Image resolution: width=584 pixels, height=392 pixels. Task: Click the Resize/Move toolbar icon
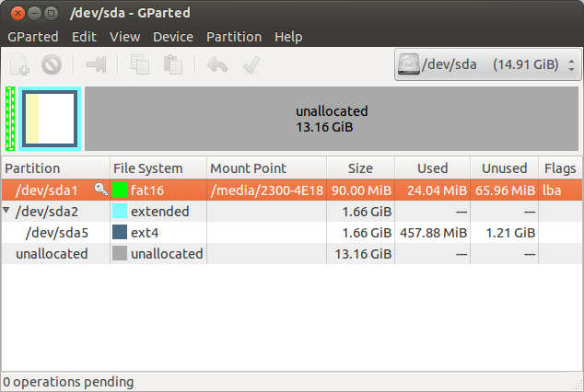tap(96, 65)
